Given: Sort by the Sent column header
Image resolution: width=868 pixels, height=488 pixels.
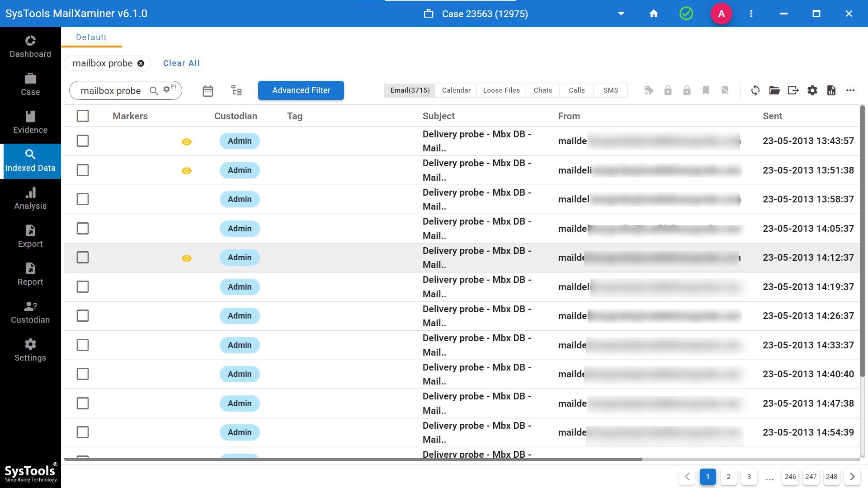Looking at the screenshot, I should click(x=772, y=116).
